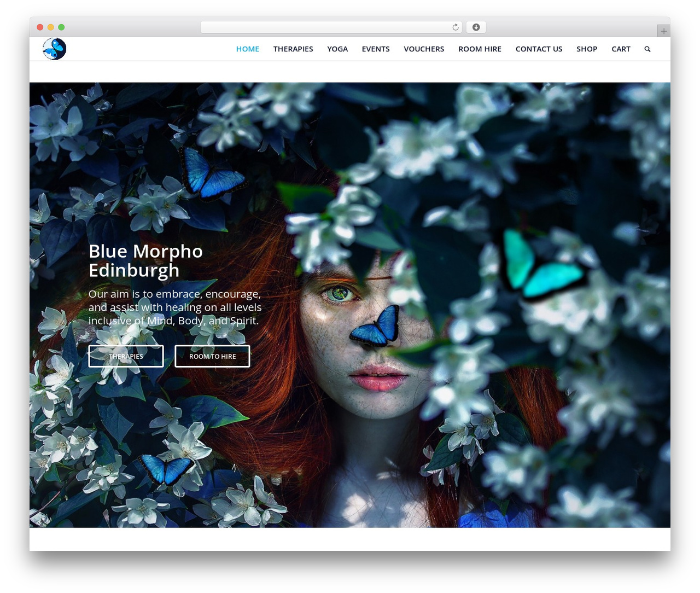Open the Events page from the menu
The width and height of the screenshot is (700, 593).
coord(376,49)
